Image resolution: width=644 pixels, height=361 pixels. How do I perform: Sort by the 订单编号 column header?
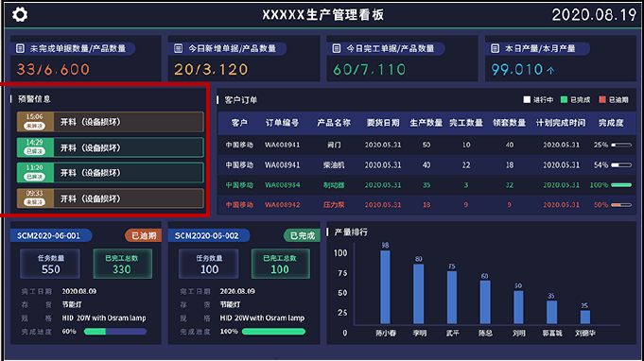pos(282,123)
